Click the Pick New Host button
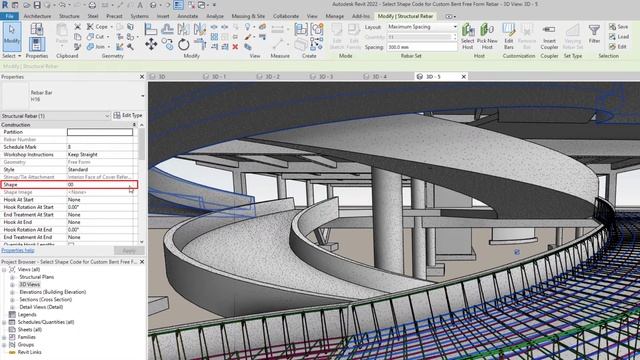The image size is (640, 360). click(487, 36)
